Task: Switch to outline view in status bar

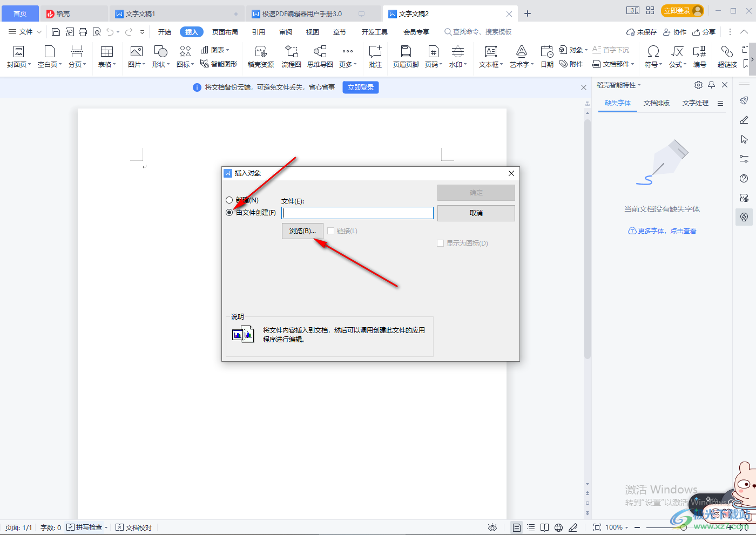Action: pos(531,527)
